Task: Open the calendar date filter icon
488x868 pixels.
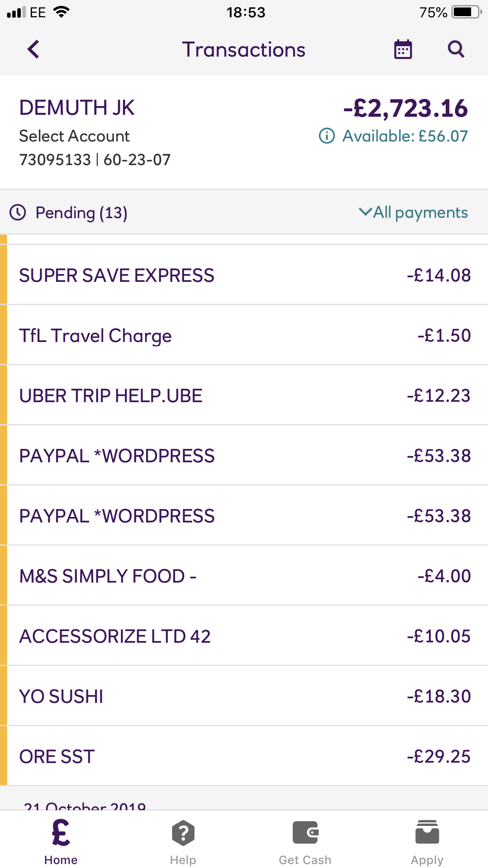Action: click(403, 50)
